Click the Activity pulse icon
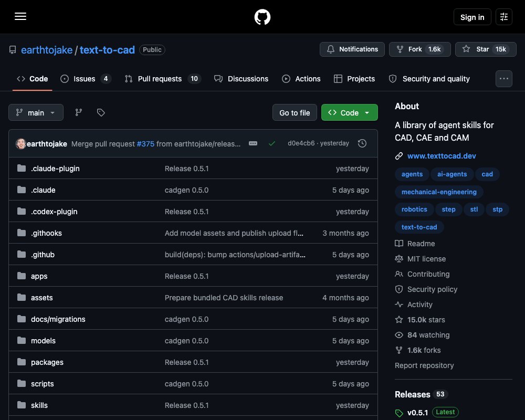This screenshot has height=420, width=525. [399, 304]
